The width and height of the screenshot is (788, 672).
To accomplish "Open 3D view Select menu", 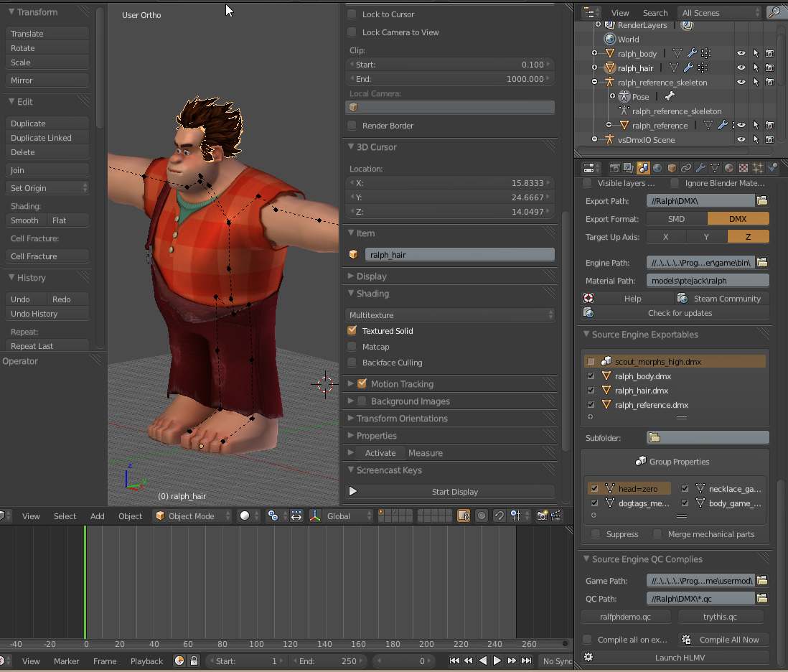I will [65, 516].
